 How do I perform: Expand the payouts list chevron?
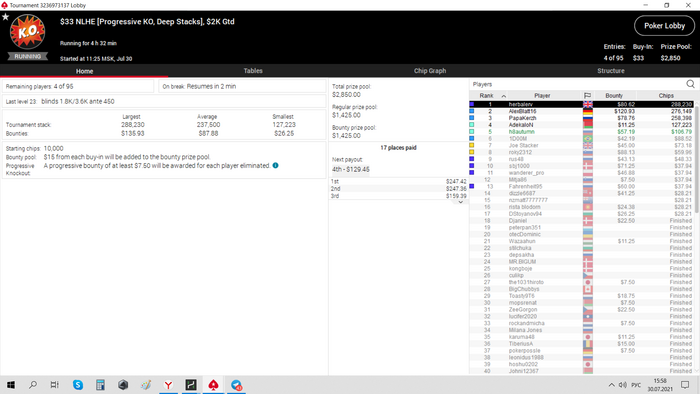coord(461,202)
